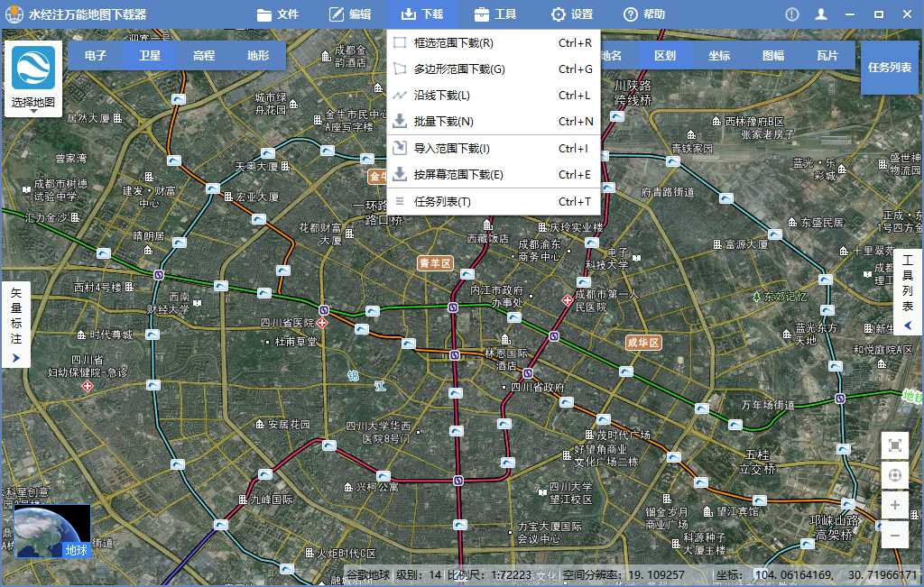Click the 任务列表 button at top right
This screenshot has width=924, height=587.
889,68
